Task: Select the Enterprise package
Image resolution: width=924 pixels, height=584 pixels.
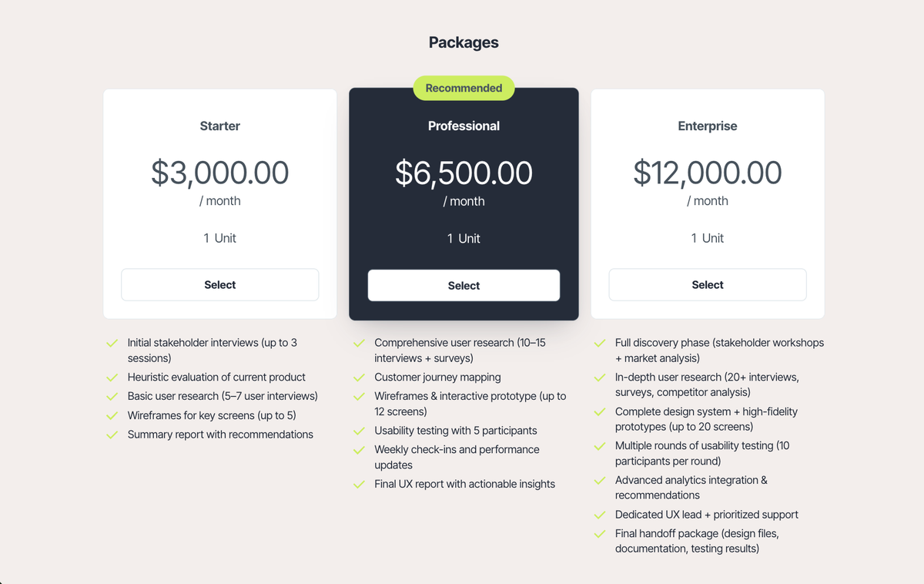Action: pyautogui.click(x=707, y=284)
